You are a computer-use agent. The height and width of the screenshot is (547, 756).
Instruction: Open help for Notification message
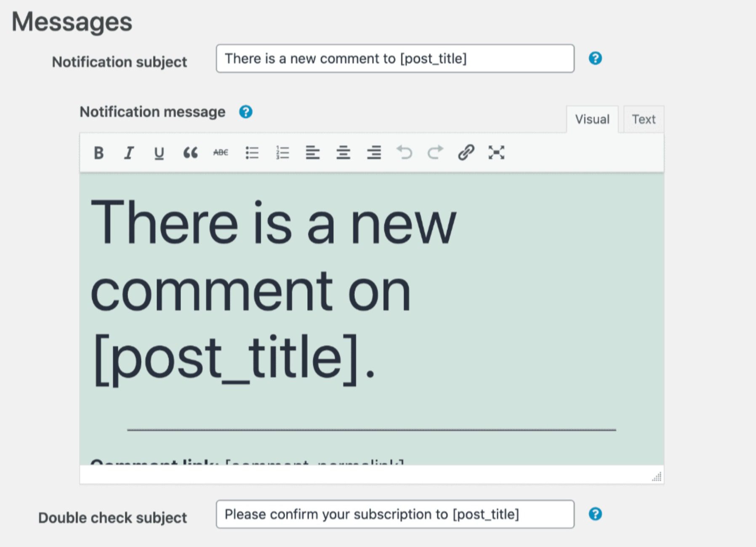coord(245,112)
